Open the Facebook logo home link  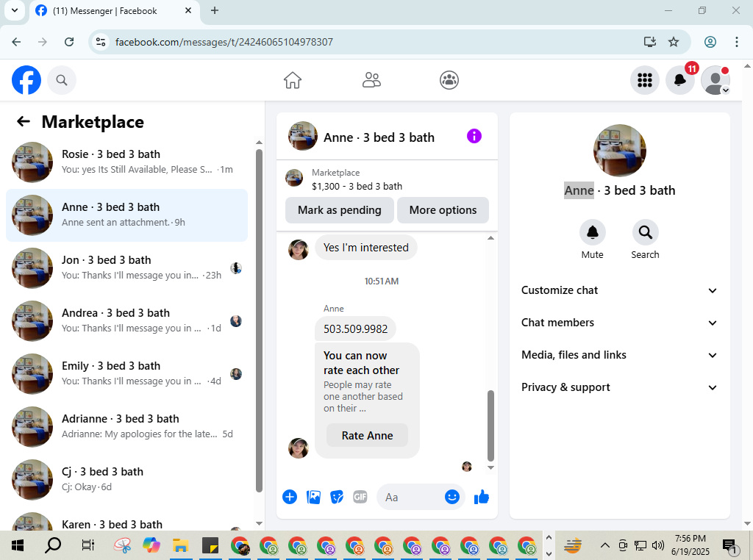26,80
